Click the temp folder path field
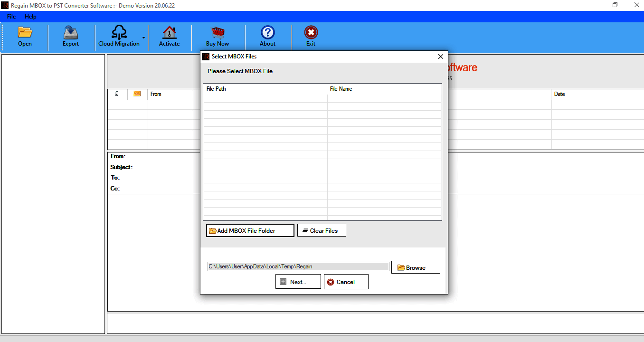The image size is (644, 342). coord(298,266)
